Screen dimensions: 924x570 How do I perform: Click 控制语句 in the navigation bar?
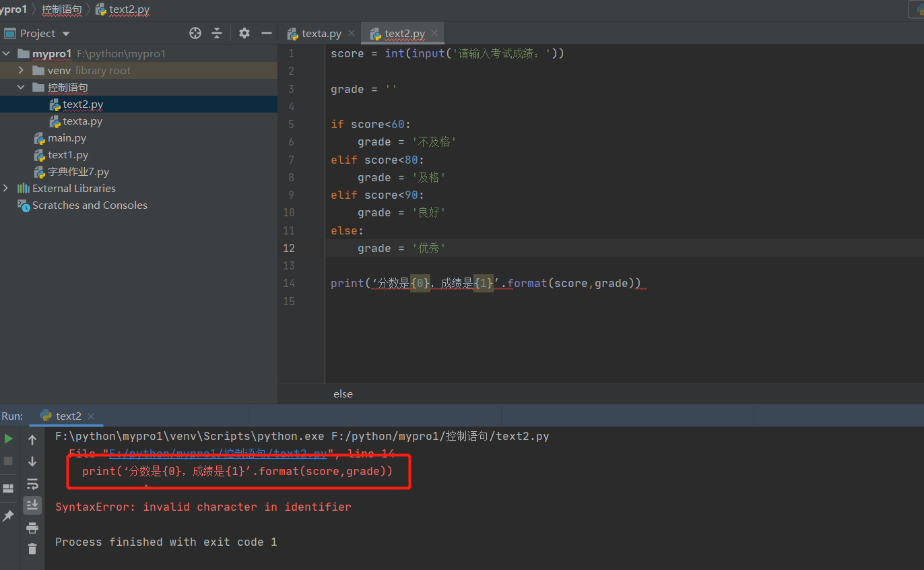[62, 9]
